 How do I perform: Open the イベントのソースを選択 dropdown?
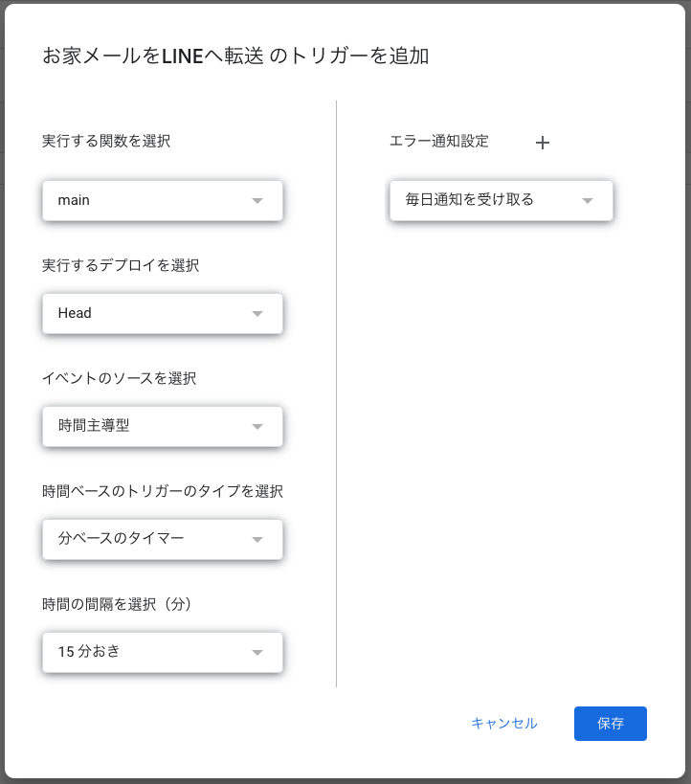tap(163, 426)
